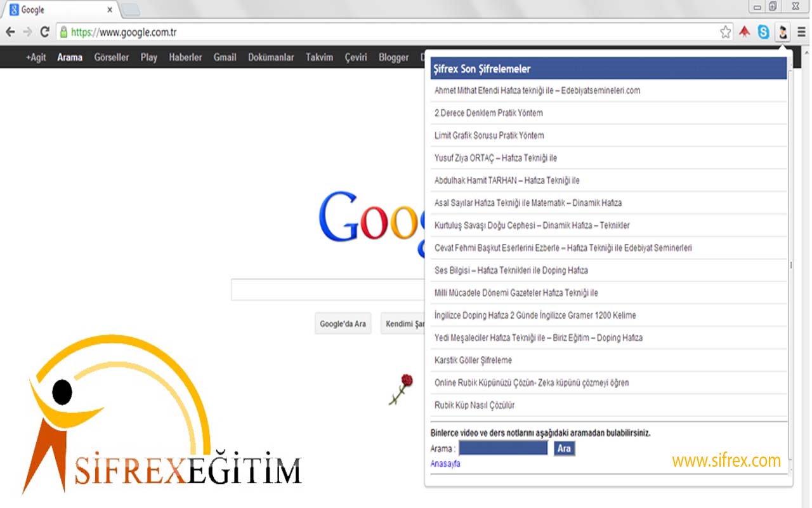The height and width of the screenshot is (508, 812).
Task: Click the Ara button in popup
Action: [564, 448]
